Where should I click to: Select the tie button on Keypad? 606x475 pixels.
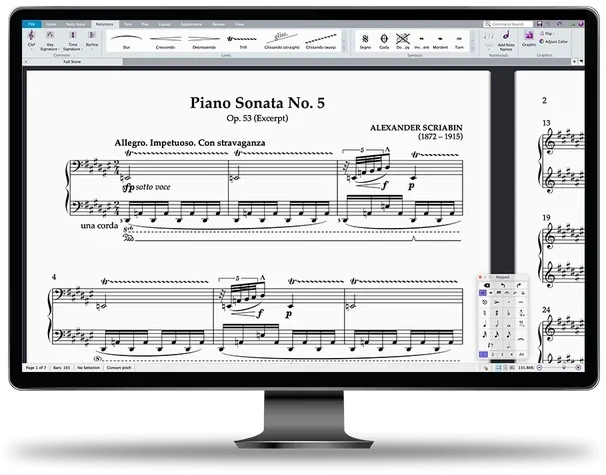(521, 339)
